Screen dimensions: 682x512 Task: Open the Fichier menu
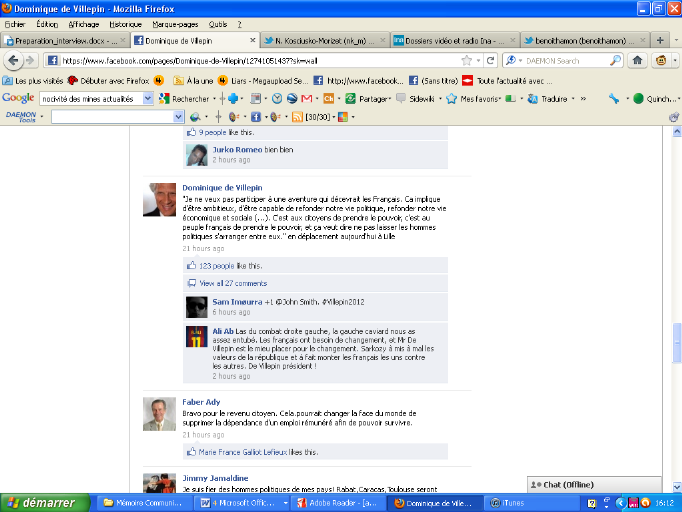click(x=15, y=24)
